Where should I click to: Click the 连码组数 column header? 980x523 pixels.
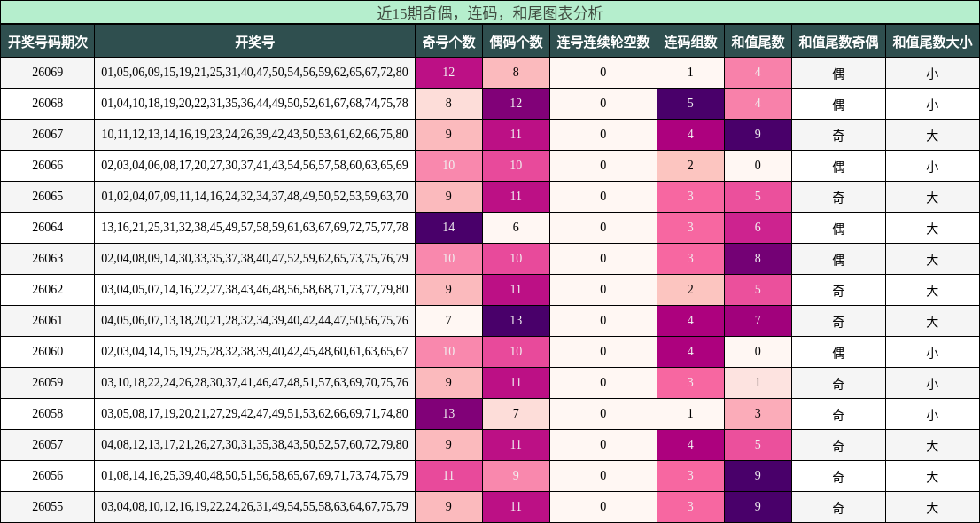click(x=691, y=39)
